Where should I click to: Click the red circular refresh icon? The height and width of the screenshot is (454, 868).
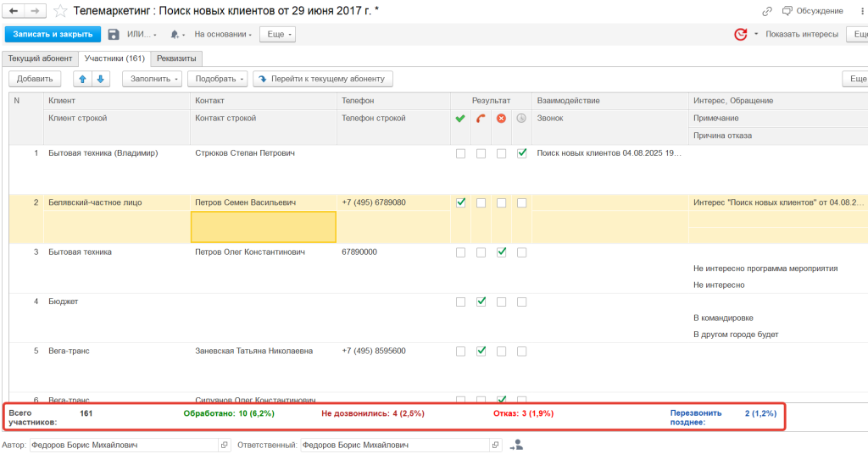(740, 35)
